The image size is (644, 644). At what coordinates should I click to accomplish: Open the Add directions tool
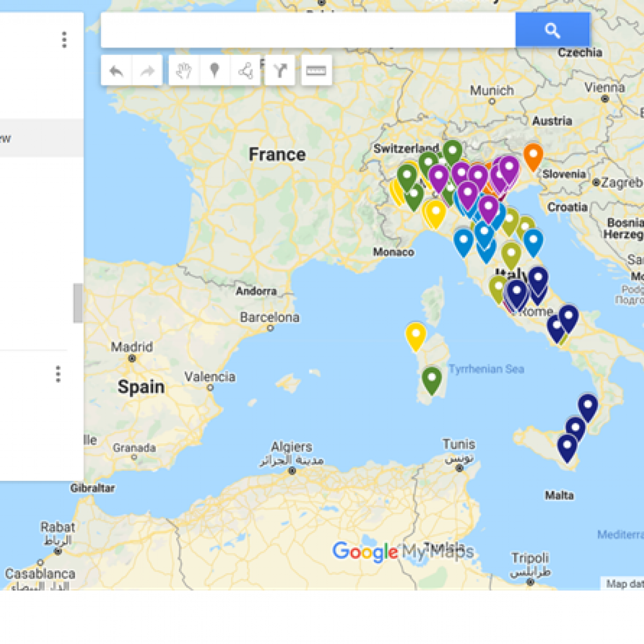pyautogui.click(x=280, y=70)
